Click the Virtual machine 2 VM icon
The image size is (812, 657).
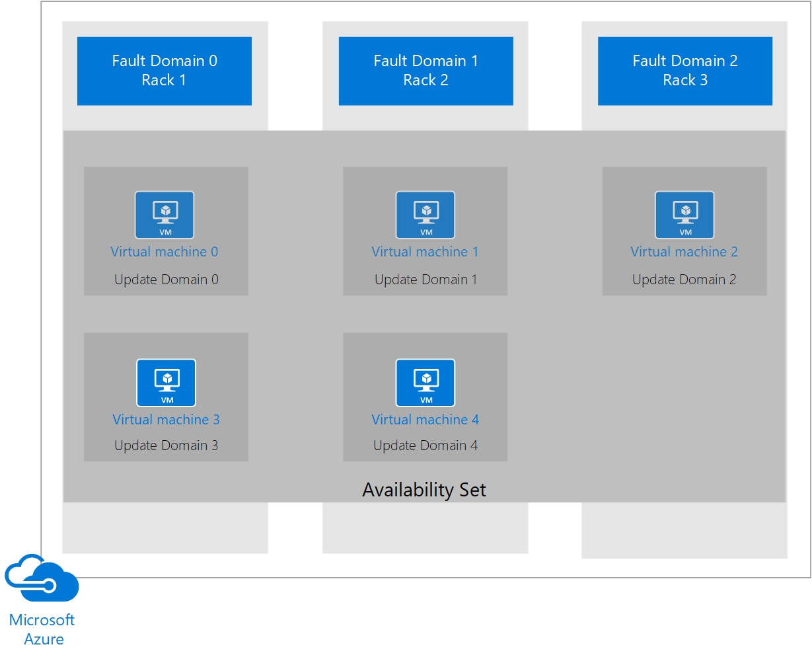[x=684, y=215]
